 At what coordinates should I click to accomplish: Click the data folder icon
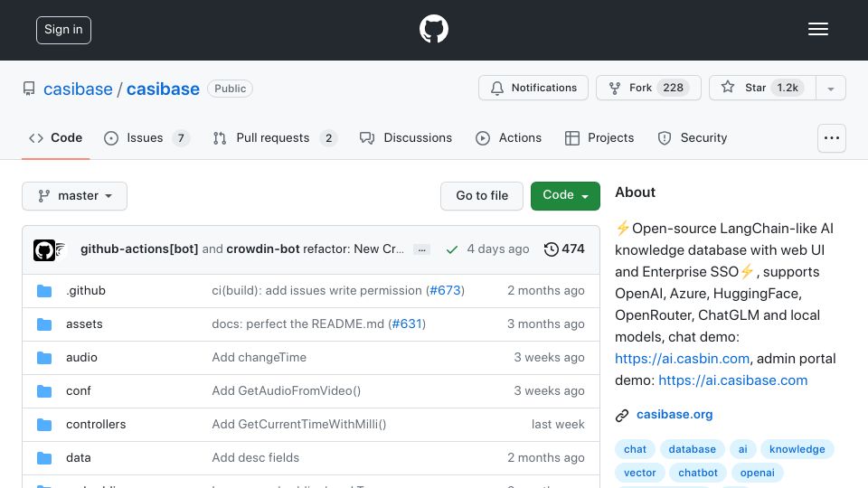(x=44, y=458)
